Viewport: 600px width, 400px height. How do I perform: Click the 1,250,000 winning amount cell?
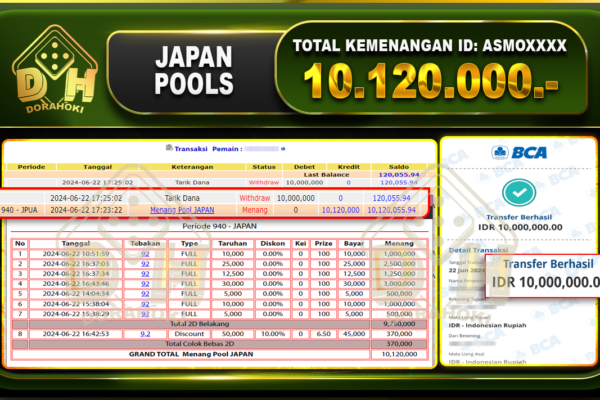[399, 274]
